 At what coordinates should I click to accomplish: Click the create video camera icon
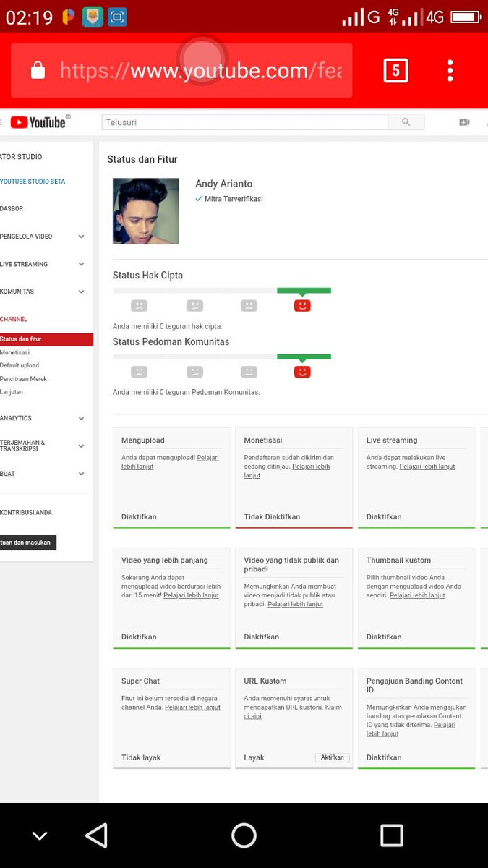click(x=464, y=122)
